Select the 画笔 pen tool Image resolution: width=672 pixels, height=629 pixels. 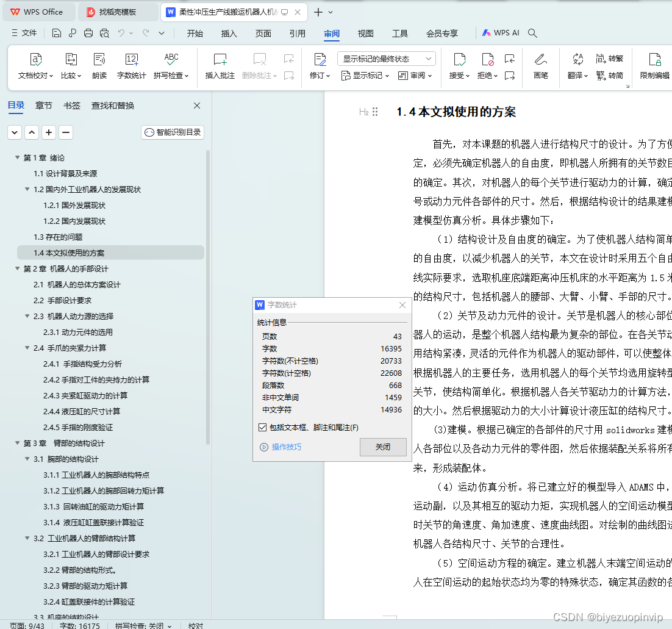pyautogui.click(x=540, y=66)
